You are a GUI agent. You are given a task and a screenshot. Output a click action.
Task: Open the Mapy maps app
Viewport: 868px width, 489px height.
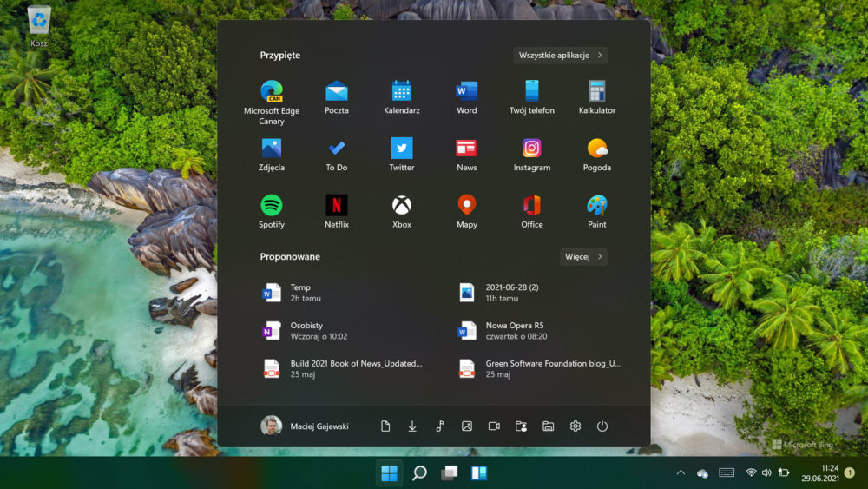467,212
